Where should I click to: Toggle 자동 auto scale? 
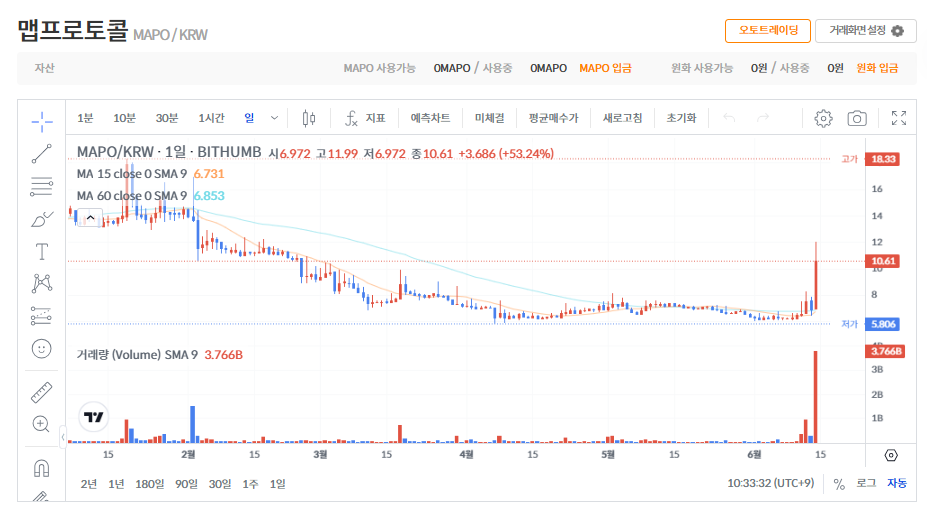[x=896, y=484]
